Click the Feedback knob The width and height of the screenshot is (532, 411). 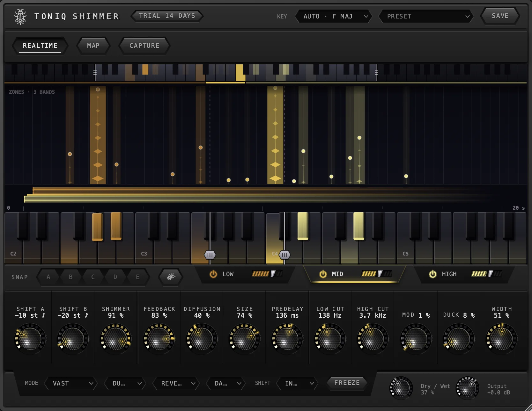[159, 339]
